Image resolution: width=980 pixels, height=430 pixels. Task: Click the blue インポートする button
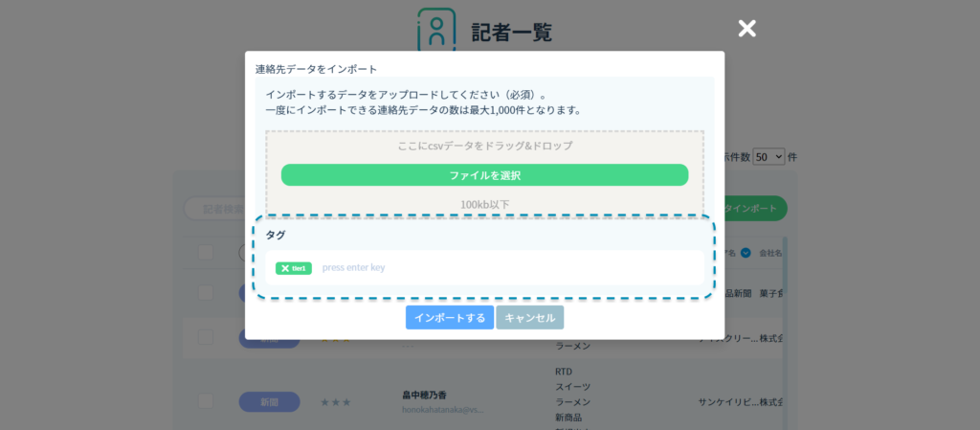449,318
